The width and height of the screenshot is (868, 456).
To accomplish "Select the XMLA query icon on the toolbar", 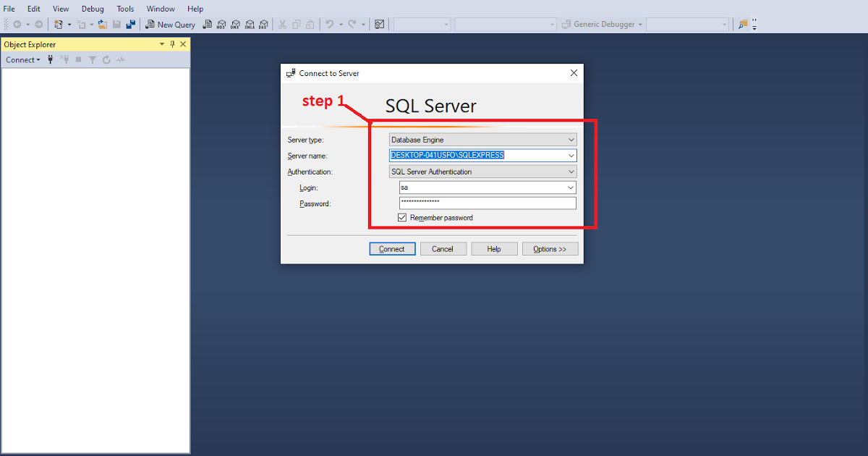I will click(250, 24).
